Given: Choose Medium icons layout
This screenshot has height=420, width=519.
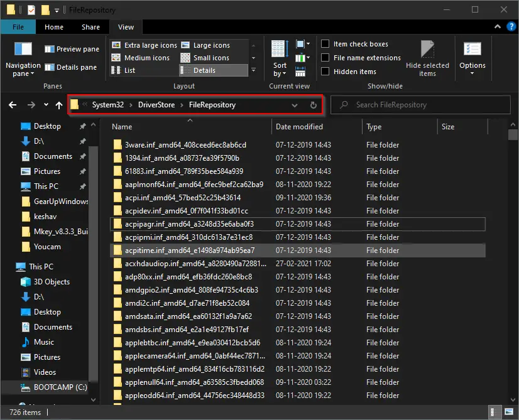Looking at the screenshot, I should [141, 58].
